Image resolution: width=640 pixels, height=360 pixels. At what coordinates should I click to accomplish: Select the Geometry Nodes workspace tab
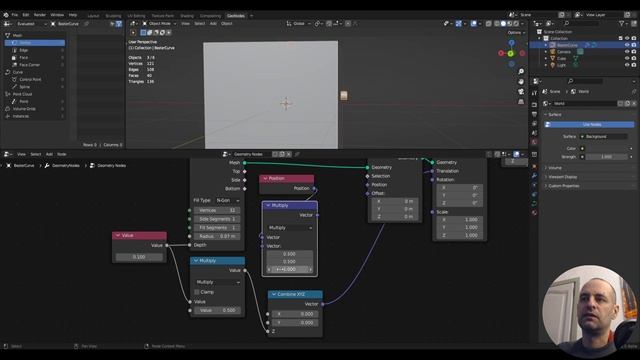pos(236,16)
